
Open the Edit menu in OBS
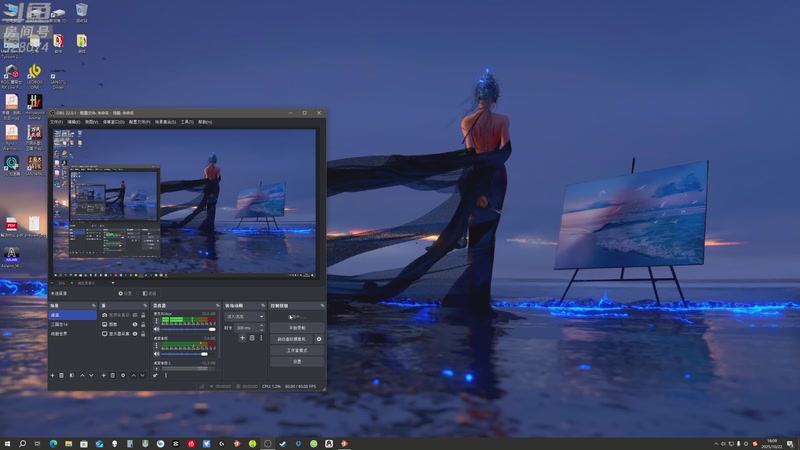point(74,122)
